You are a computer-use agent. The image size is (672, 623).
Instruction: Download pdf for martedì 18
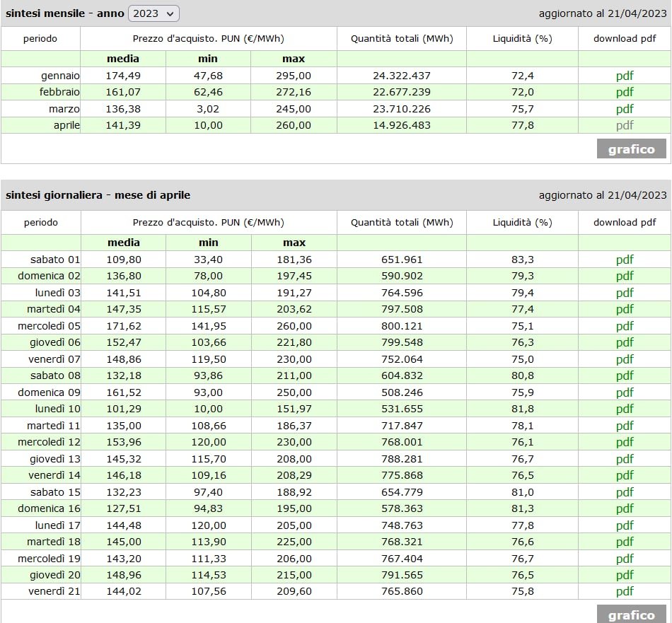point(625,542)
